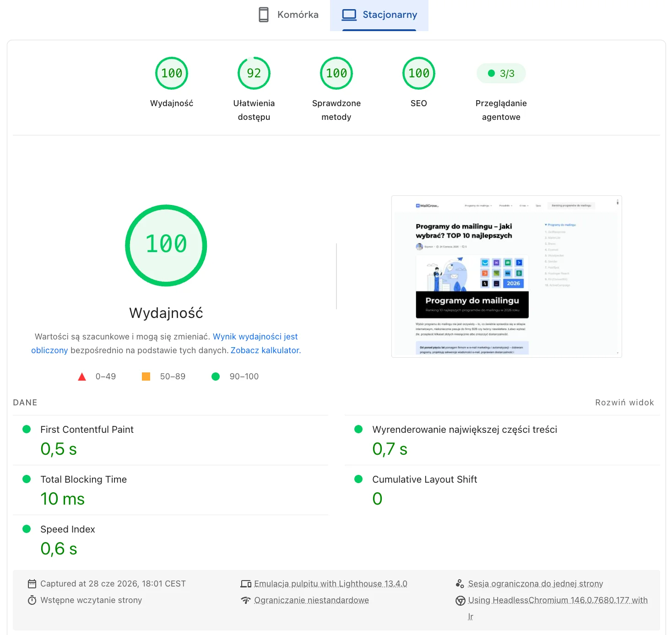Click the red triangle 0–49 legend icon
Viewport: 672px width, 635px height.
pos(82,377)
